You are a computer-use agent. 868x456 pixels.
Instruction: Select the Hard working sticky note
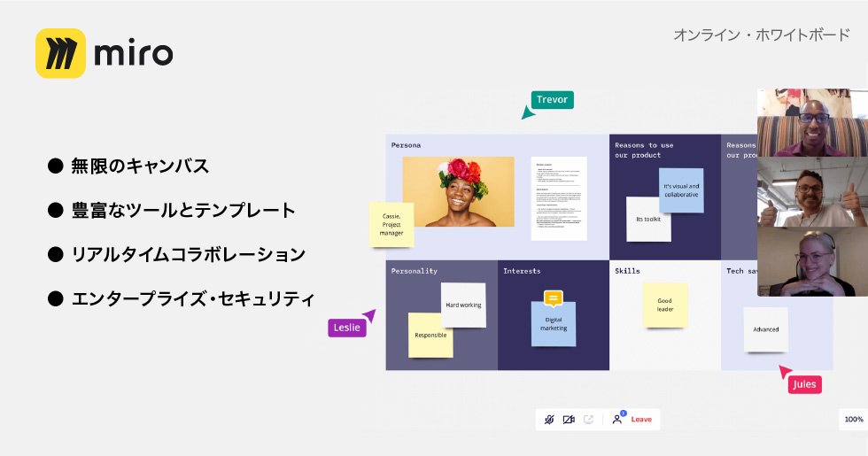[463, 305]
